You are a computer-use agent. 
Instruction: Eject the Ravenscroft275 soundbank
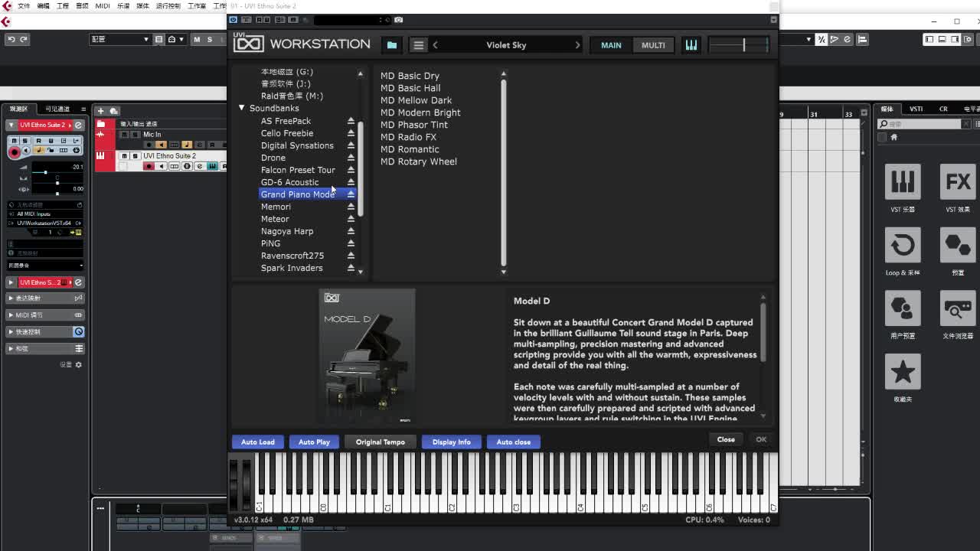coord(351,256)
